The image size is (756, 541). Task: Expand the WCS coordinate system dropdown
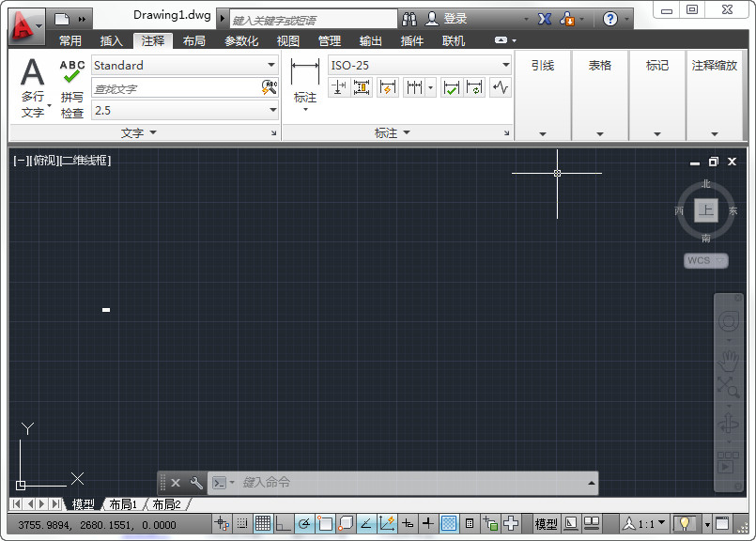(706, 260)
